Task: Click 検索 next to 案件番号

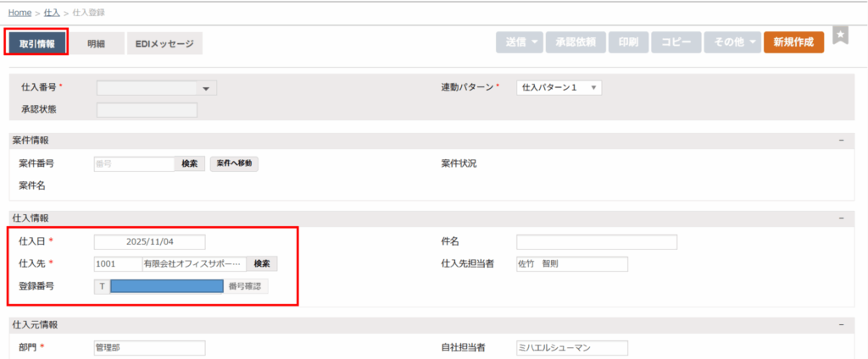Action: coord(190,163)
